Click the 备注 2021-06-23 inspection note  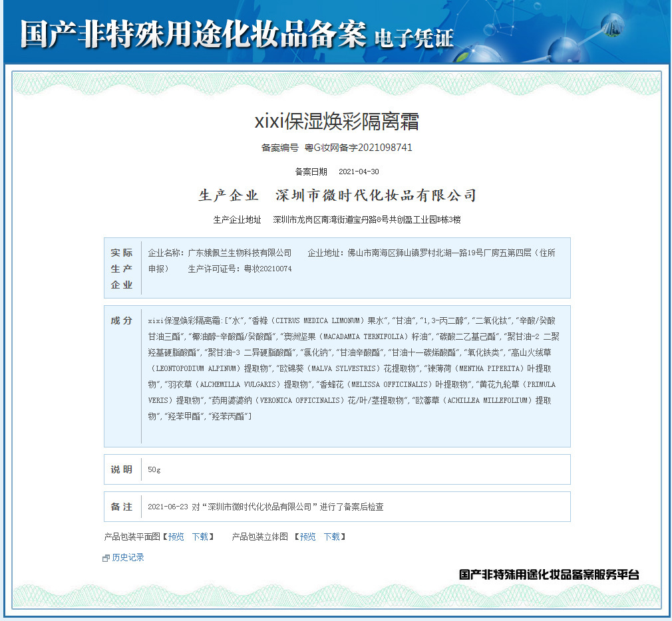coord(265,507)
